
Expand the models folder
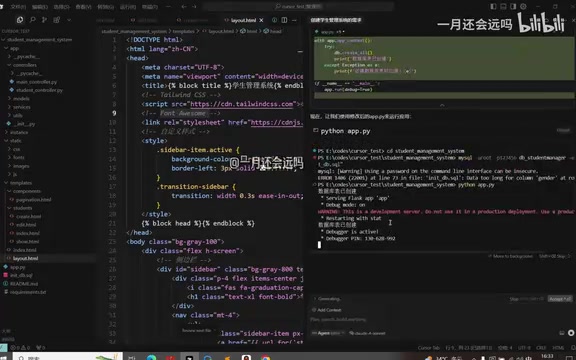click(21, 98)
